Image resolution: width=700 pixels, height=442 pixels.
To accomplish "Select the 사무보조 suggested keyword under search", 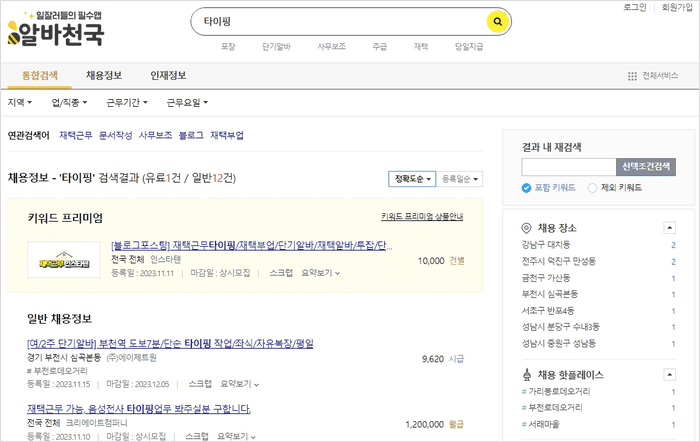I will pyautogui.click(x=331, y=46).
